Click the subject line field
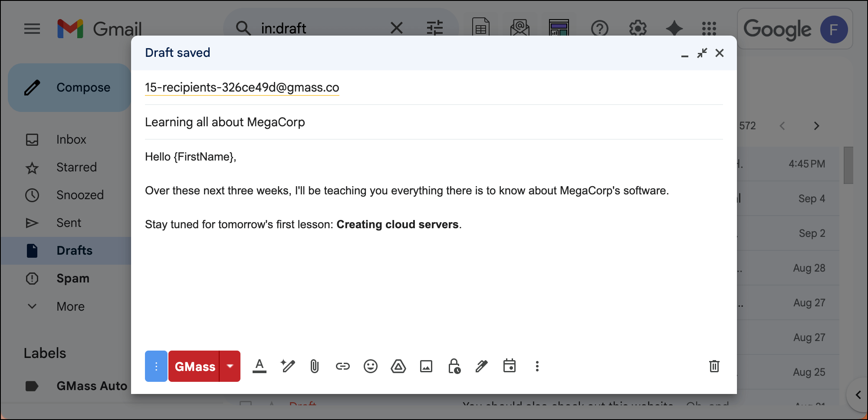 434,122
